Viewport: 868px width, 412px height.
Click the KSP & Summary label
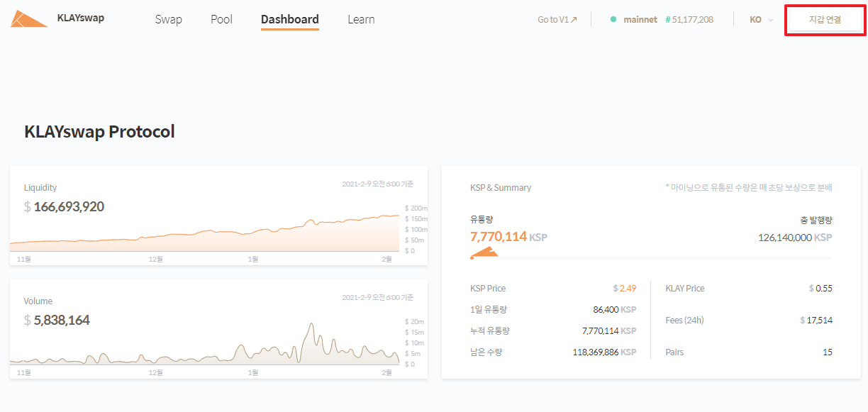[501, 188]
